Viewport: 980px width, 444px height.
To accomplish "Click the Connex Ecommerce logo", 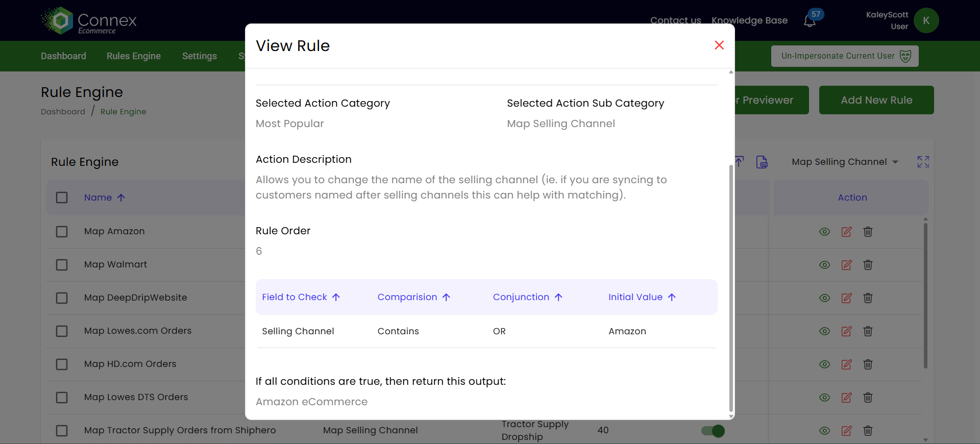I will point(89,20).
